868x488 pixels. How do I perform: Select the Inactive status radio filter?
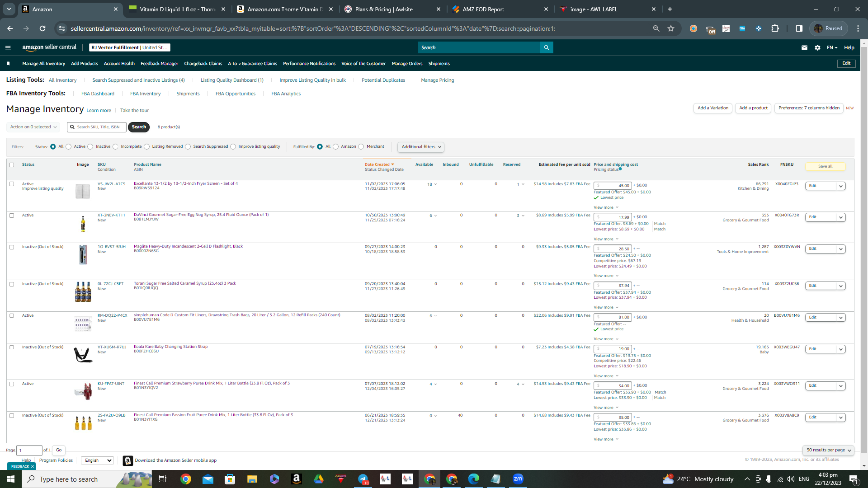(90, 146)
